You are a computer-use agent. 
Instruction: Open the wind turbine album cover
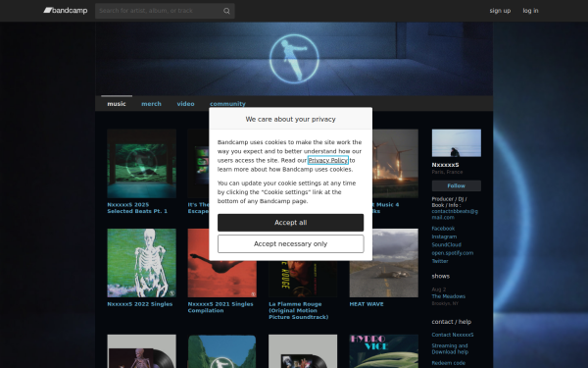point(396,164)
